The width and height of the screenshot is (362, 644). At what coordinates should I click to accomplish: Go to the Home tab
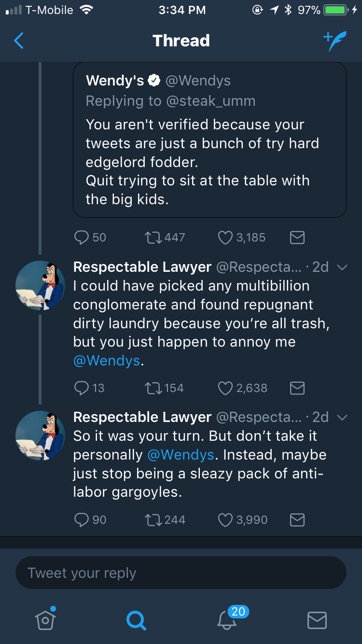(45, 619)
